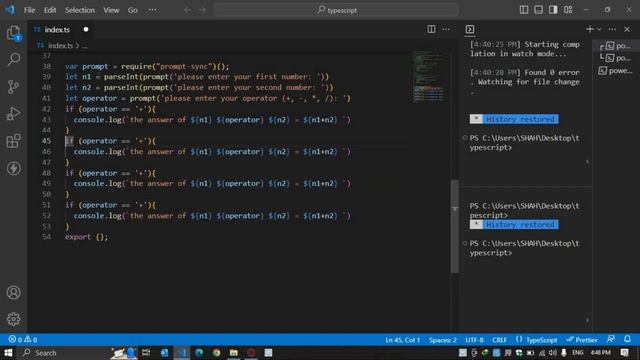The height and width of the screenshot is (360, 640).
Task: Expand hidden menus via title bar ellipsis
Action: (x=152, y=10)
